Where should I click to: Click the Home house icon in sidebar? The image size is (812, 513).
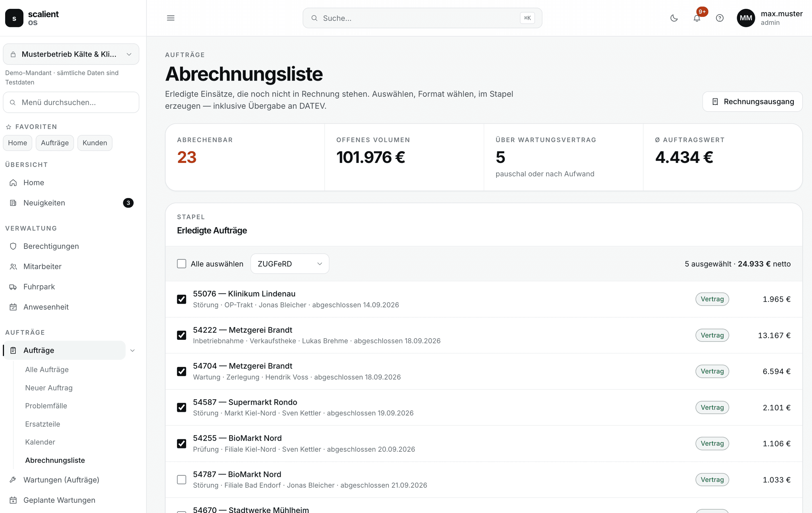click(x=13, y=182)
